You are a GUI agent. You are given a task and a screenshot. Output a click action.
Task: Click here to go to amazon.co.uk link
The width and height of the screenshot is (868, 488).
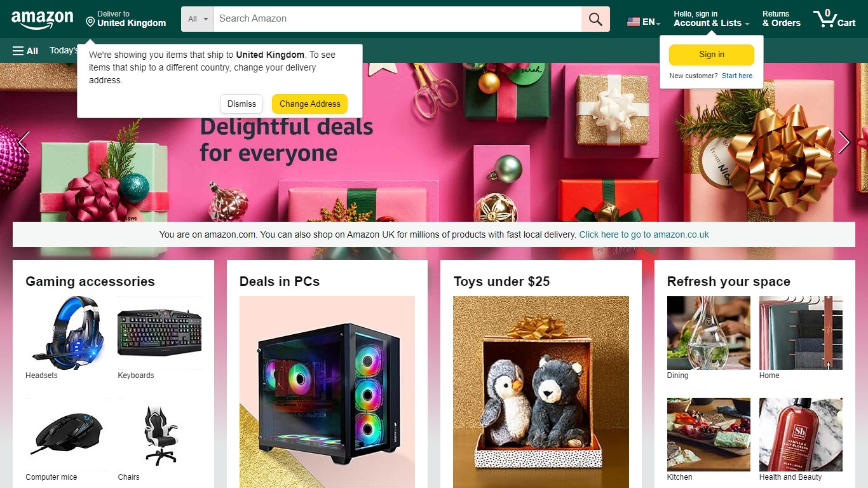tap(644, 234)
